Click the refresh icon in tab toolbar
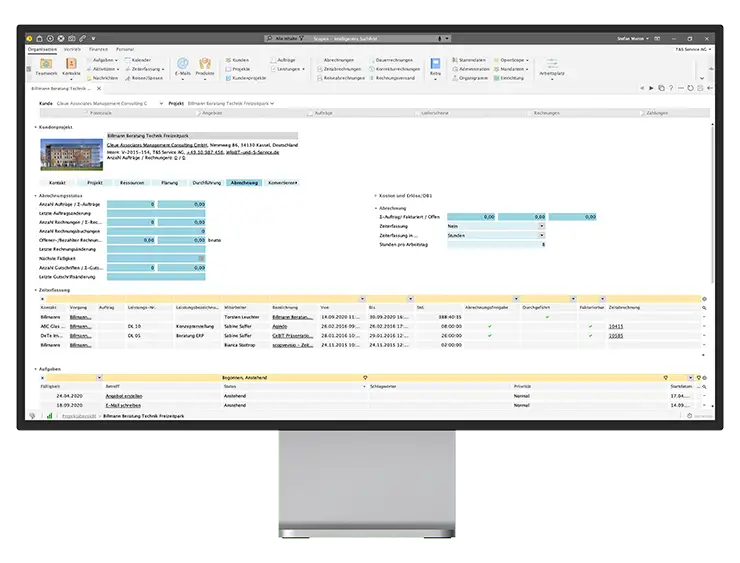The width and height of the screenshot is (740, 563). pos(690,88)
